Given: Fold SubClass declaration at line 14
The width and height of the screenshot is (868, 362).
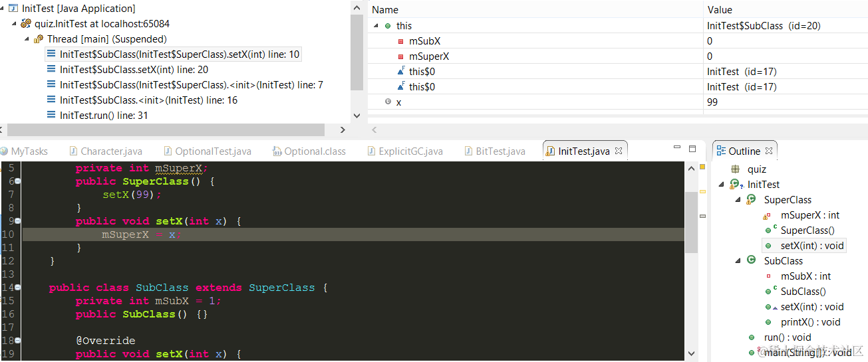Looking at the screenshot, I should pyautogui.click(x=18, y=288).
